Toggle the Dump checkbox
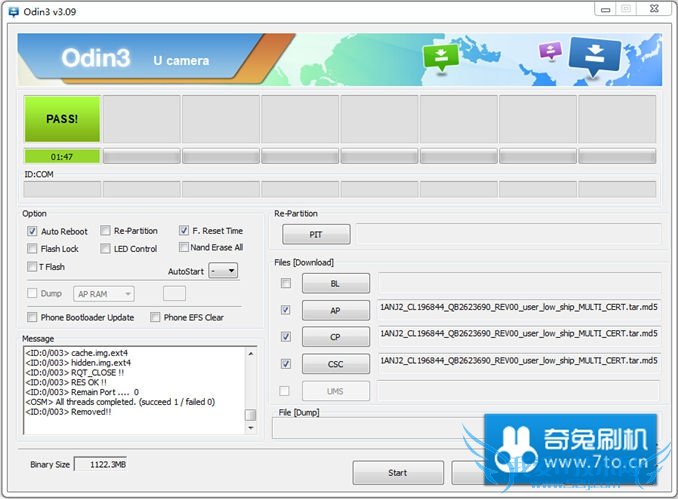 point(32,293)
